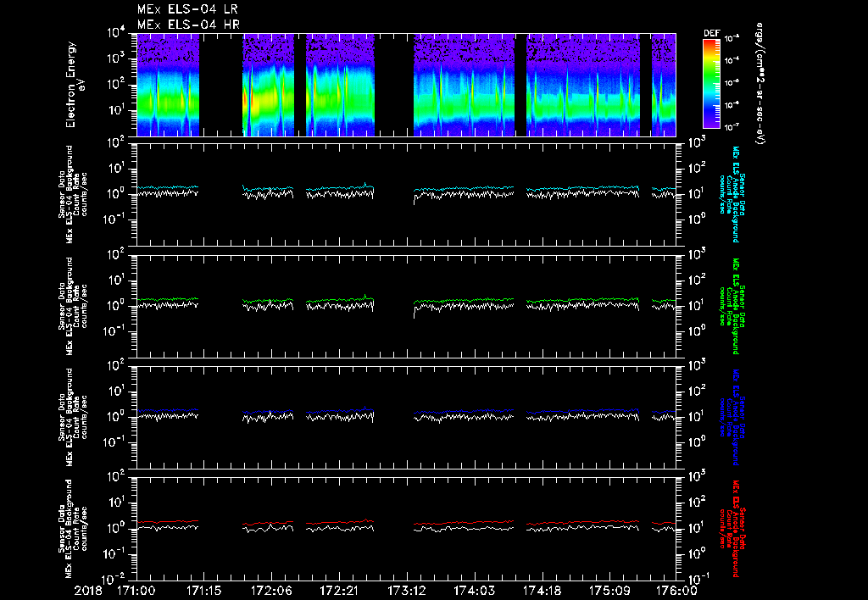Select the 172:06 time tick label

[271, 590]
